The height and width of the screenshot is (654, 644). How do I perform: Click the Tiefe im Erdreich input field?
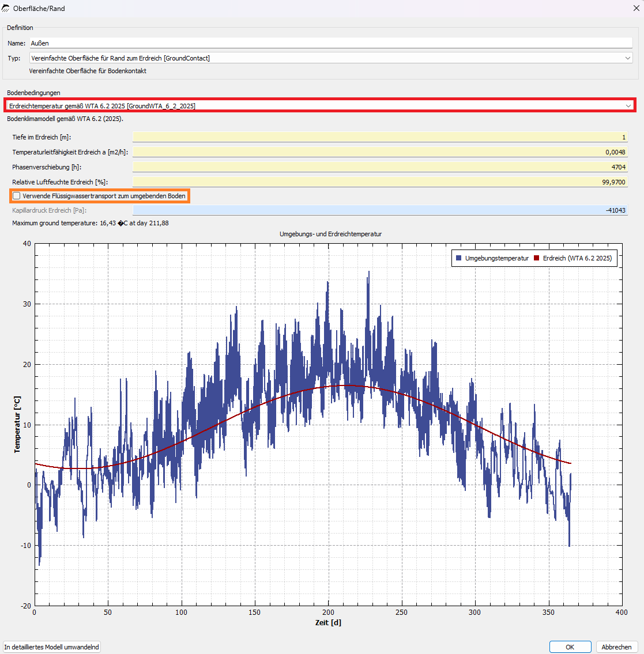(380, 137)
